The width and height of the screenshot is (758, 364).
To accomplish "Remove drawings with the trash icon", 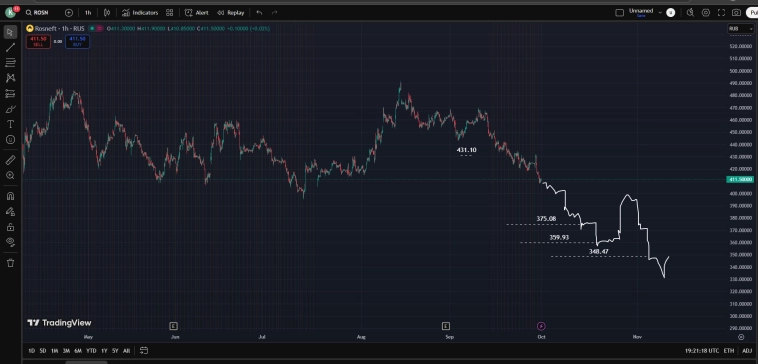I will [x=10, y=263].
